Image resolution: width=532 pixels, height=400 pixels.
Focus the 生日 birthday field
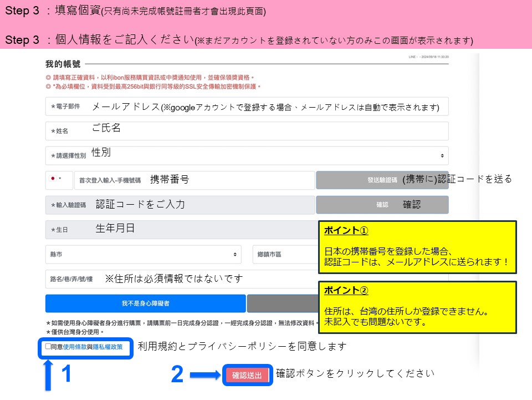click(181, 230)
